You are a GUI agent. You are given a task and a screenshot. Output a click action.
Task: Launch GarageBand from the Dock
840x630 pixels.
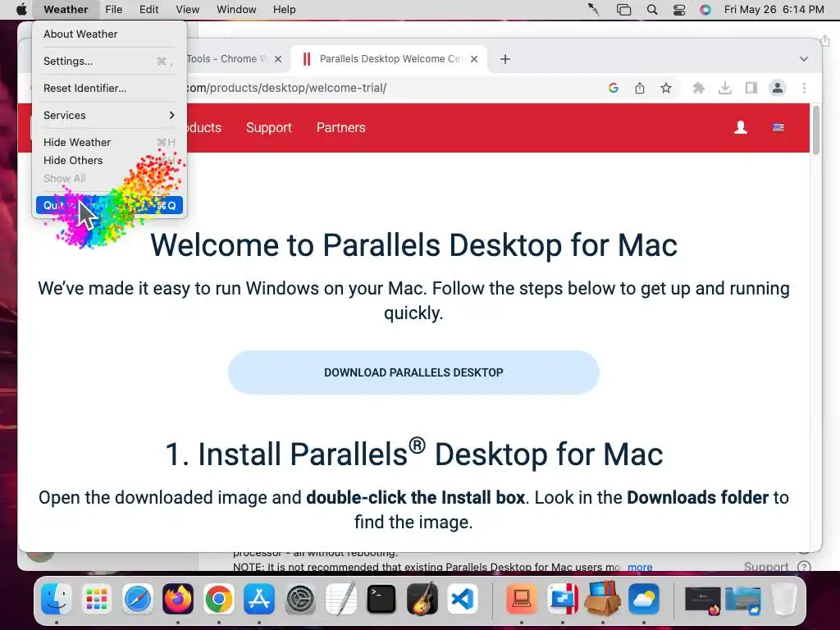[x=422, y=599]
